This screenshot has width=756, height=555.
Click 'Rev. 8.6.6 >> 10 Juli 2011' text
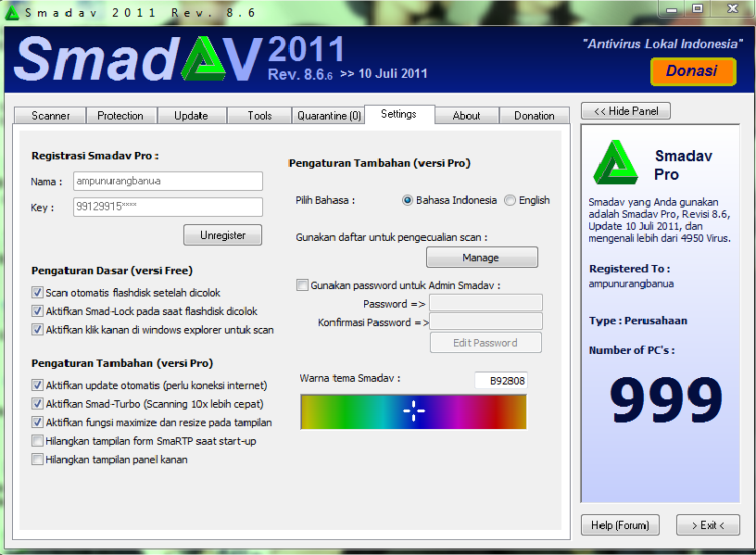pyautogui.click(x=347, y=74)
